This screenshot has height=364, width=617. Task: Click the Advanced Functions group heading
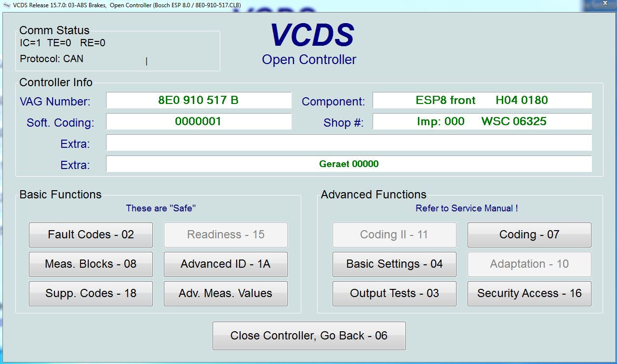(374, 195)
